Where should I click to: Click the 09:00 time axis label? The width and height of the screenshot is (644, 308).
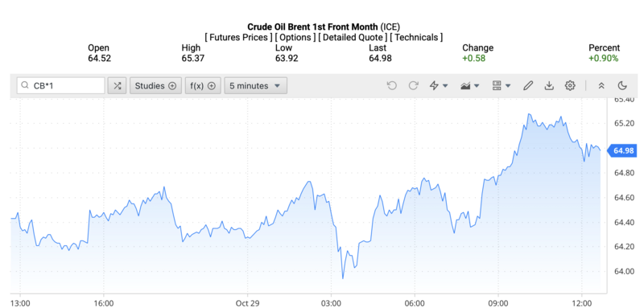[498, 303]
